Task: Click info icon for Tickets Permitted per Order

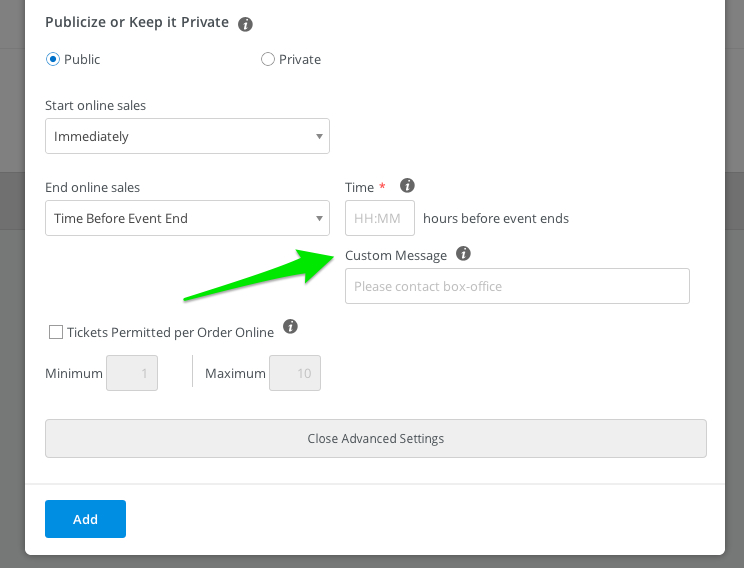Action: (x=290, y=326)
